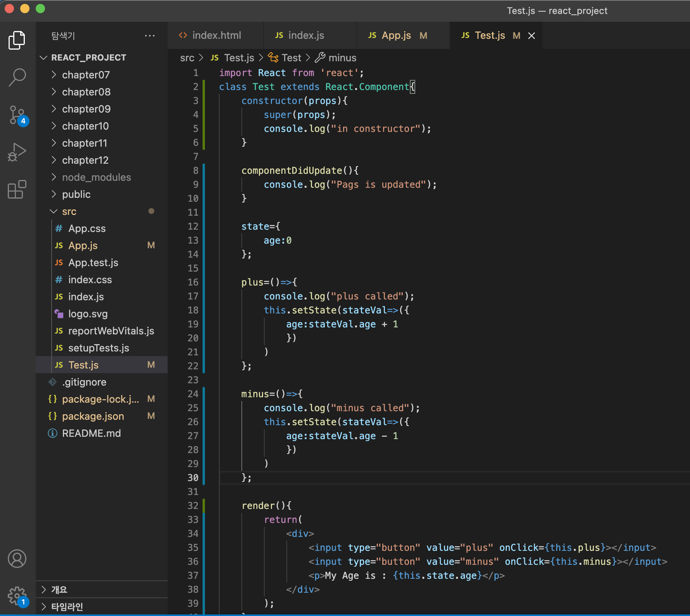Image resolution: width=690 pixels, height=616 pixels.
Task: Expand the 타임라인 timeline section
Action: pyautogui.click(x=44, y=607)
